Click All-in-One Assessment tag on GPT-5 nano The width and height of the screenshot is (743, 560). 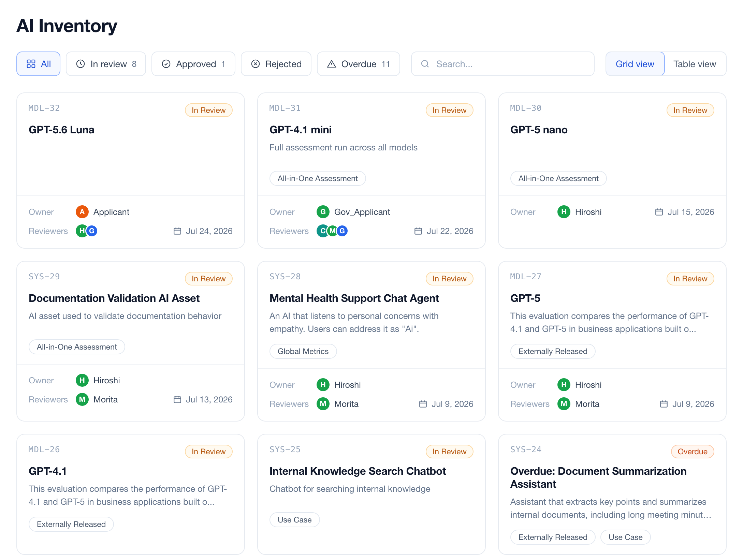(558, 178)
